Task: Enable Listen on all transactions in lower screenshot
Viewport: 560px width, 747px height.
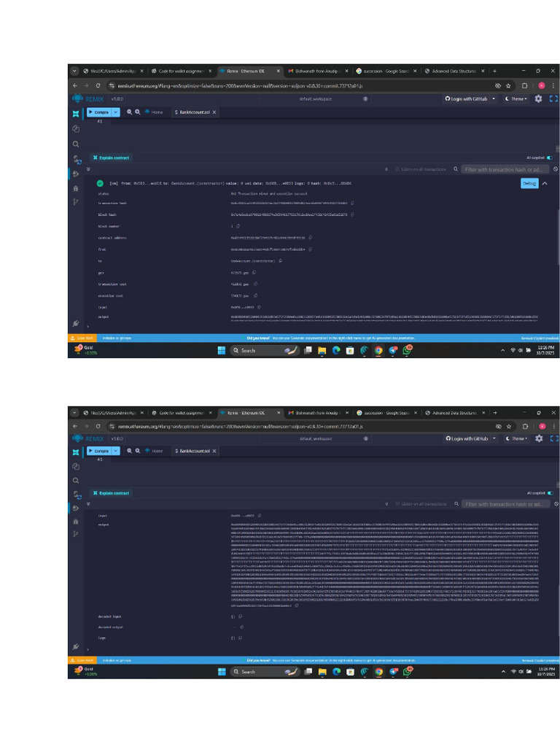Action: click(397, 503)
